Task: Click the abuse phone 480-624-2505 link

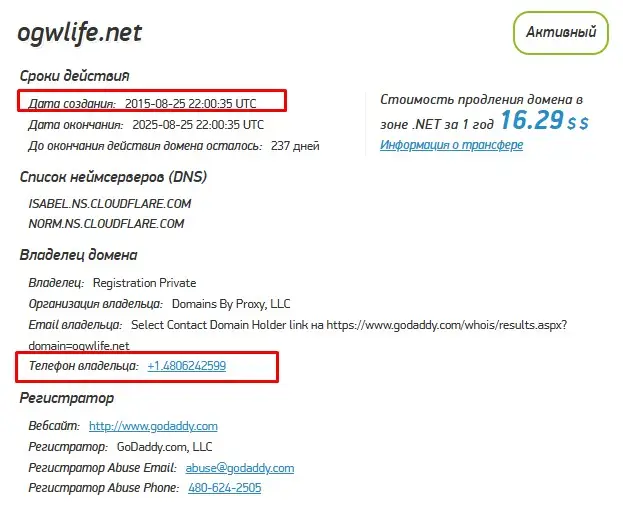Action: (x=224, y=488)
